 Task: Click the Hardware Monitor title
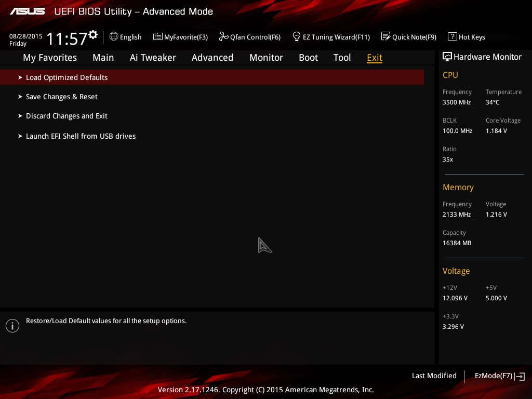point(487,57)
